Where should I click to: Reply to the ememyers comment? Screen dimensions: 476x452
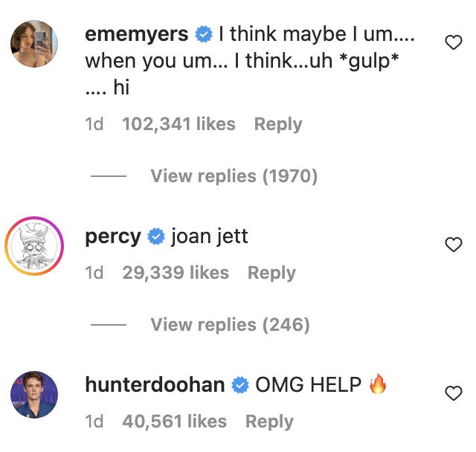point(278,124)
